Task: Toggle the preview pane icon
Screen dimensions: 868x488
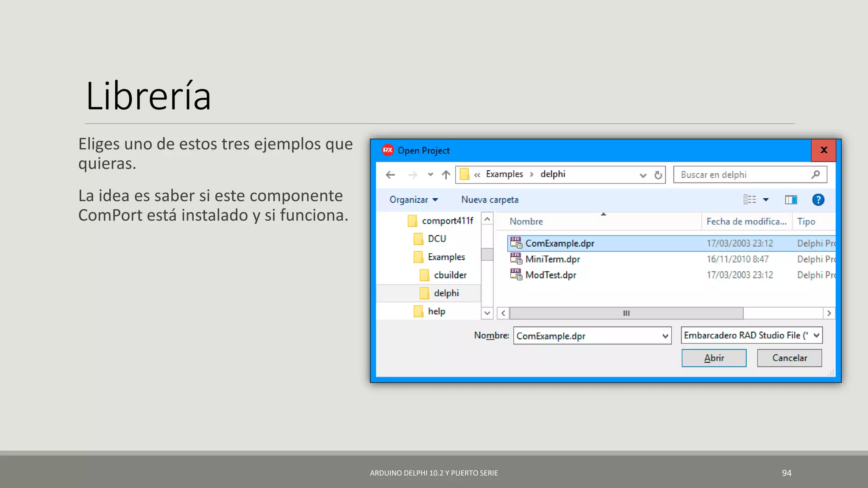Action: (x=791, y=200)
